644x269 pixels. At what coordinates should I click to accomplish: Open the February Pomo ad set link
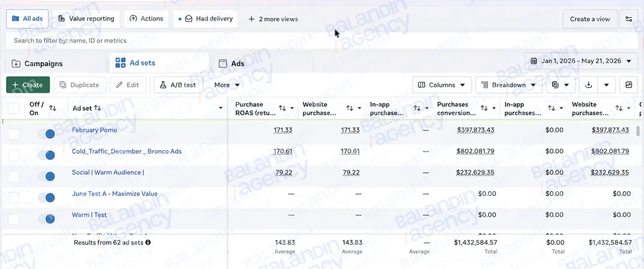95,130
